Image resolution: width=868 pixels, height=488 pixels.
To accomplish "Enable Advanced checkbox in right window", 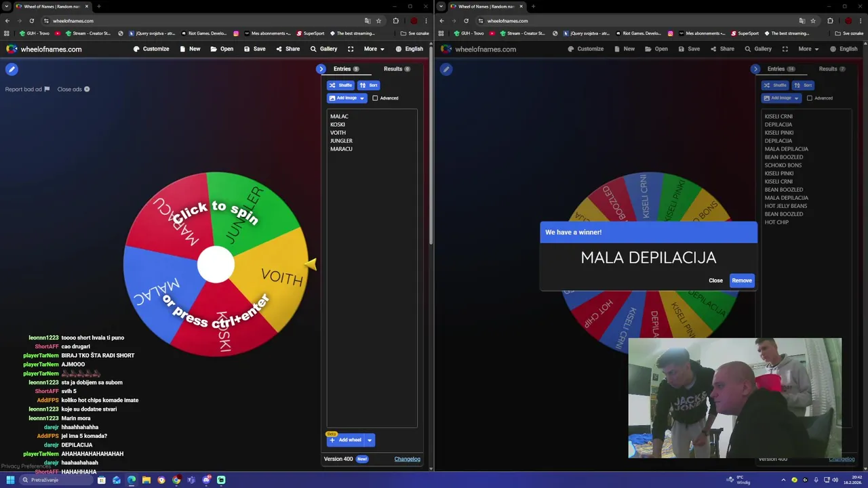I will [810, 98].
